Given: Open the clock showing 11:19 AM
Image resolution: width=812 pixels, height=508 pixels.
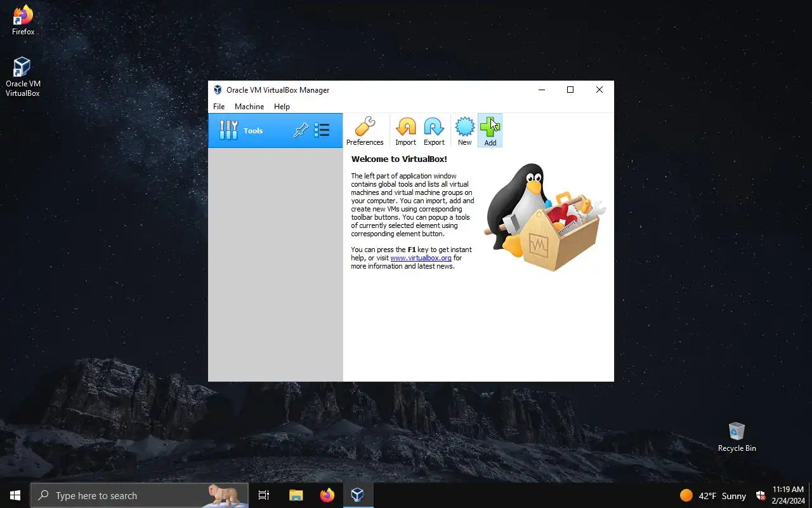Looking at the screenshot, I should [x=787, y=495].
